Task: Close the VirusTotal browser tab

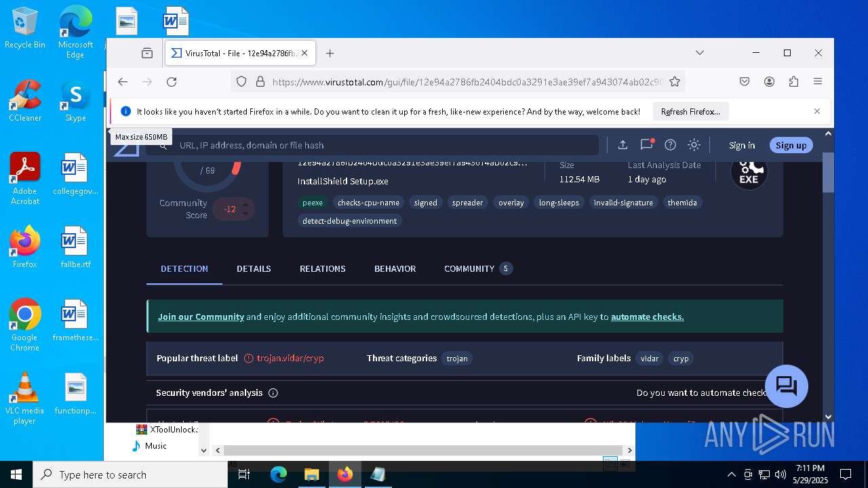Action: (304, 53)
